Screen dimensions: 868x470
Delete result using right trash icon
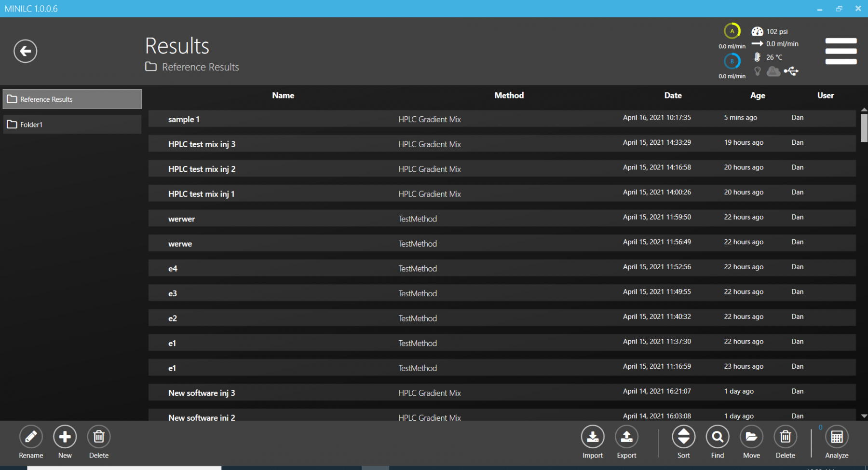(x=785, y=437)
